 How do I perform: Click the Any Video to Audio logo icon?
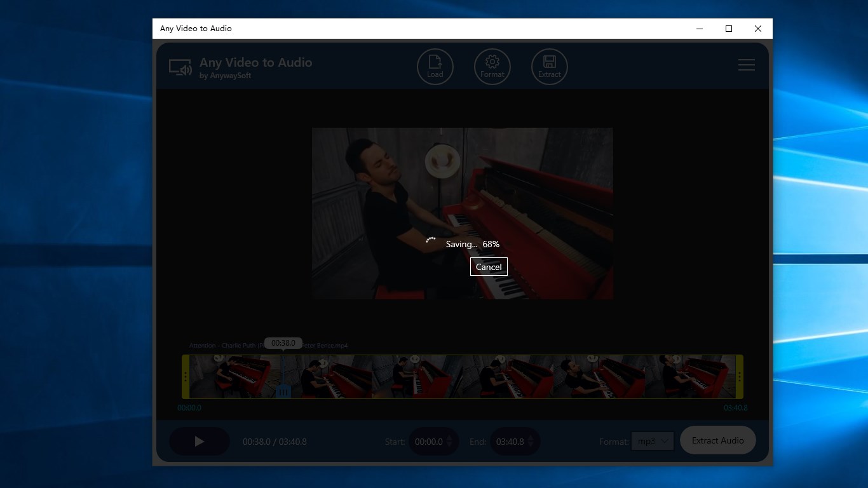180,68
